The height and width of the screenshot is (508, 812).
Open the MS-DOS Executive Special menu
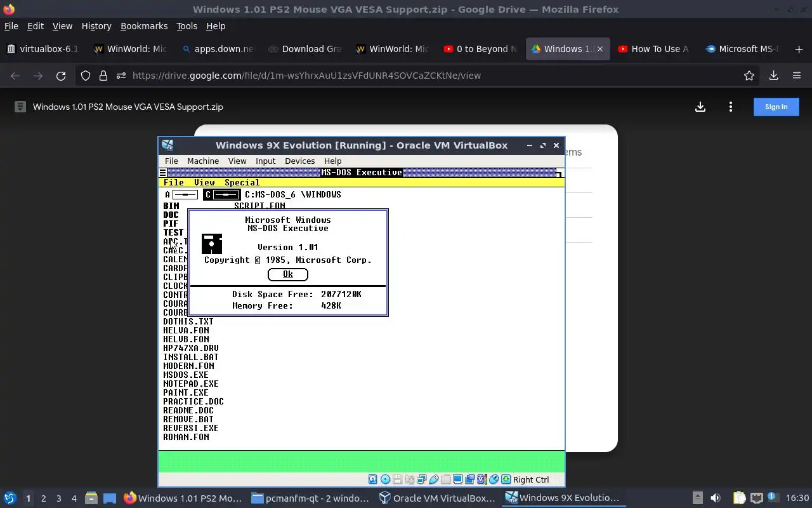(x=242, y=182)
